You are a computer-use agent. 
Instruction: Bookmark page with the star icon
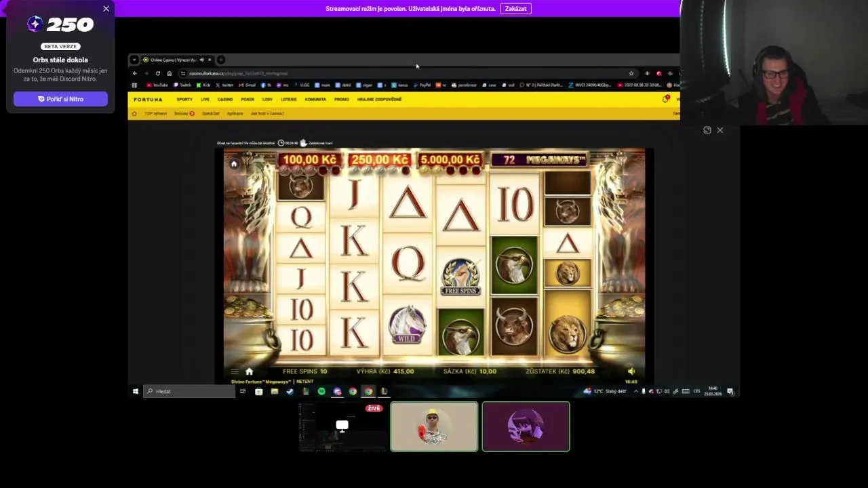click(631, 73)
